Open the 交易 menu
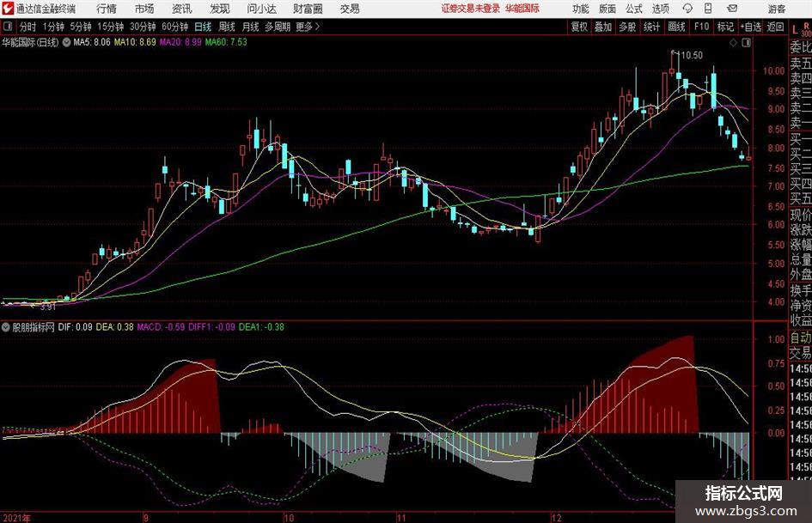This screenshot has width=812, height=523. point(350,9)
